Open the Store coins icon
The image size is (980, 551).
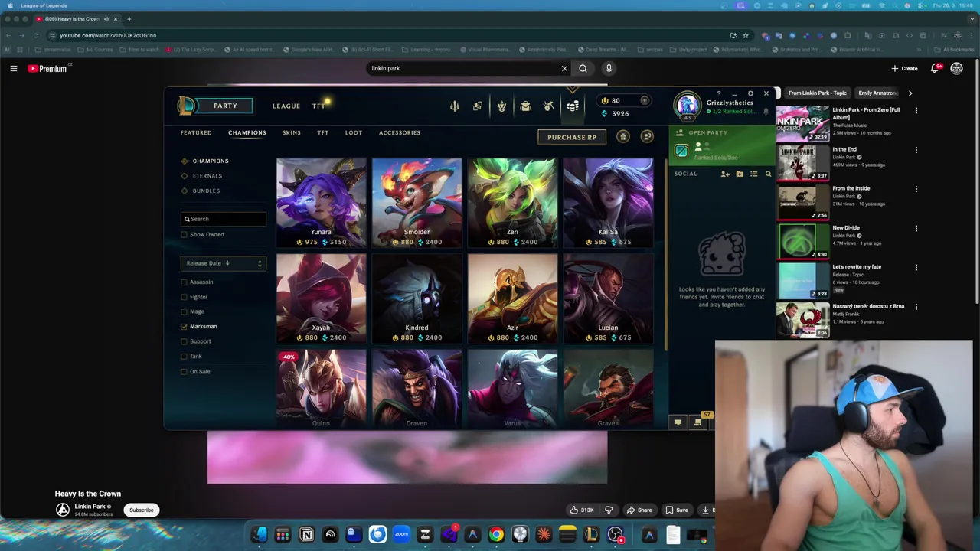click(573, 106)
